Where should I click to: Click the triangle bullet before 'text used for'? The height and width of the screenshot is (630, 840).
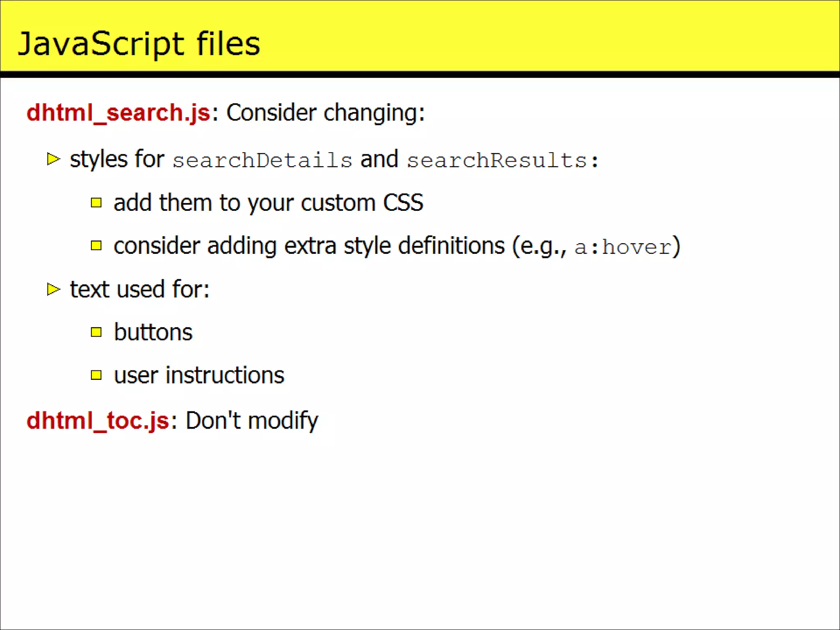(x=53, y=289)
